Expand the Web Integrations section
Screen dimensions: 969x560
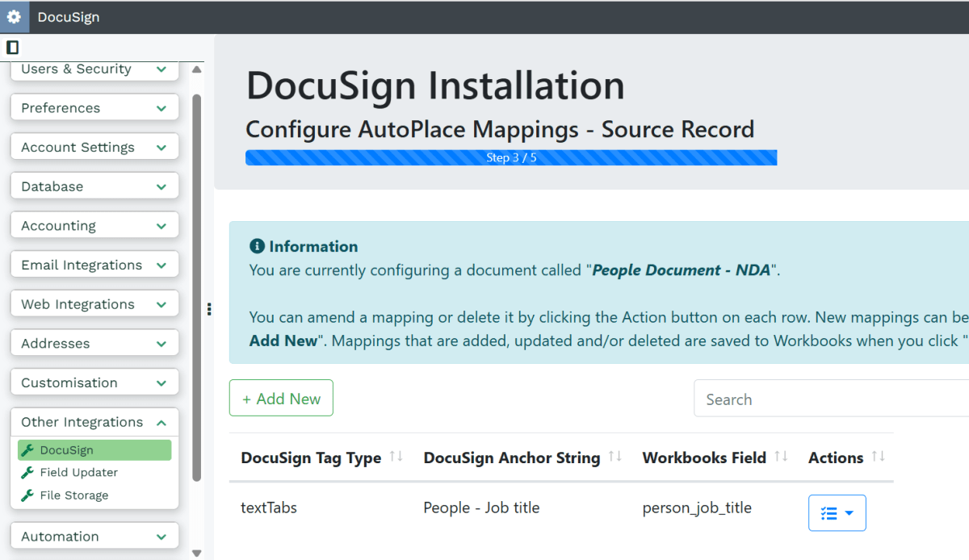pos(94,304)
